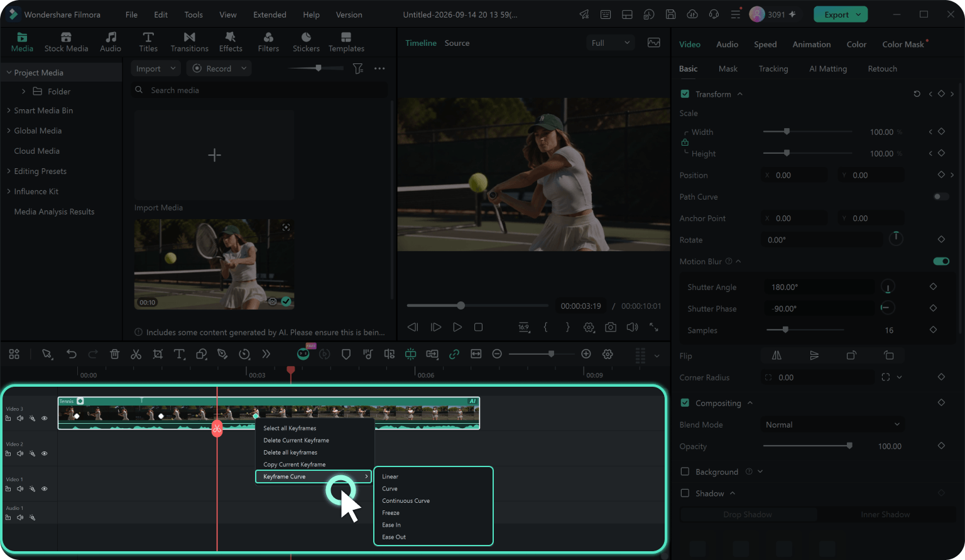
Task: Open the Stock Media panel
Action: (x=66, y=42)
